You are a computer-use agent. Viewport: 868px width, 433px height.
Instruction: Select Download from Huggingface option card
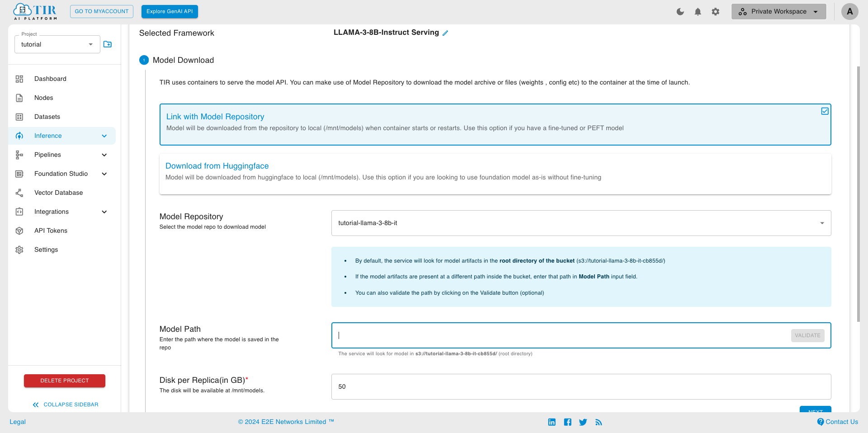click(495, 174)
